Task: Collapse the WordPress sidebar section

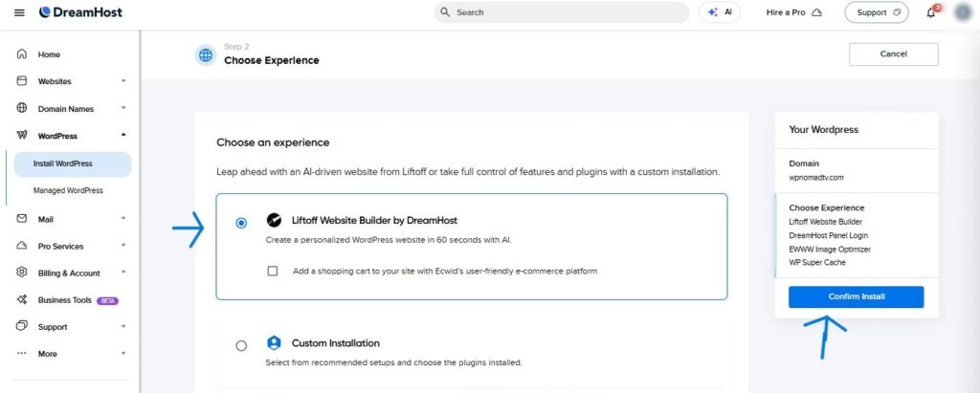Action: pos(73,136)
